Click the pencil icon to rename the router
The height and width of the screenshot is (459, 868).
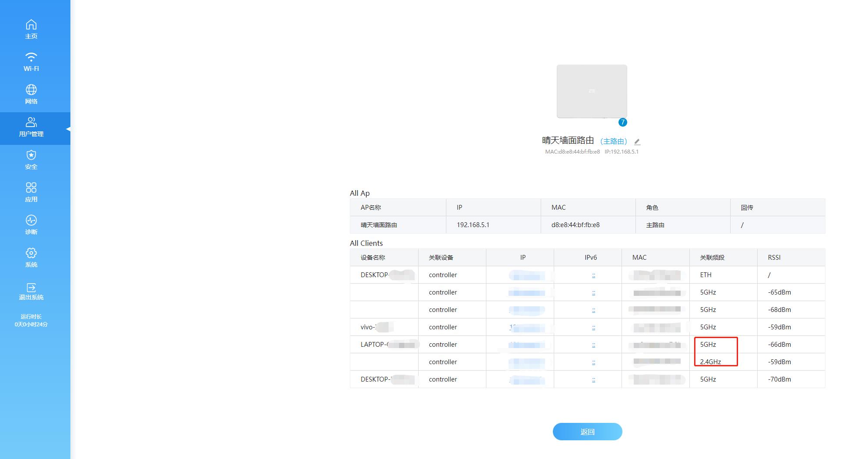click(x=637, y=141)
